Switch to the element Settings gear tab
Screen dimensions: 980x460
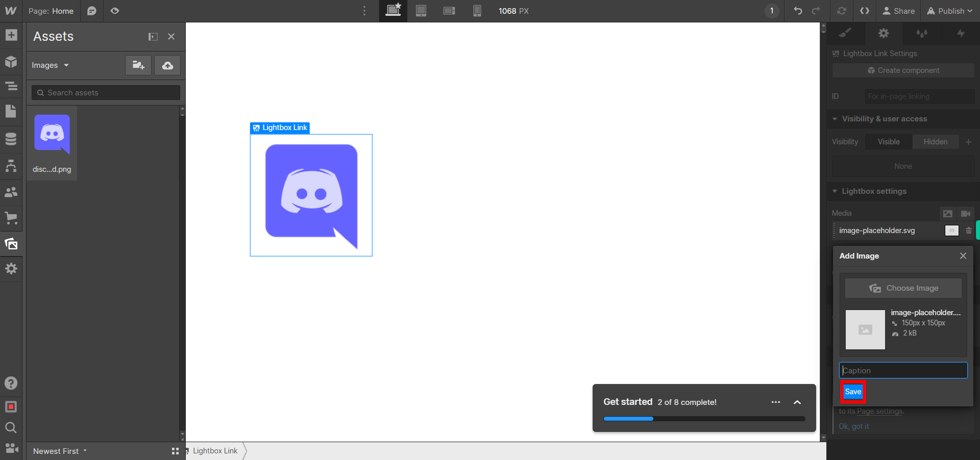pyautogui.click(x=884, y=33)
